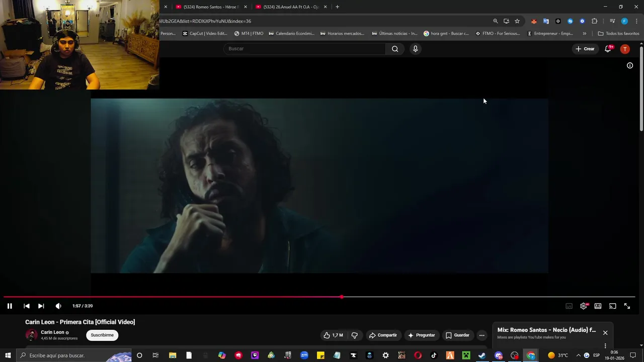Open File Explorer from taskbar
Image resolution: width=644 pixels, height=362 pixels.
click(x=173, y=355)
